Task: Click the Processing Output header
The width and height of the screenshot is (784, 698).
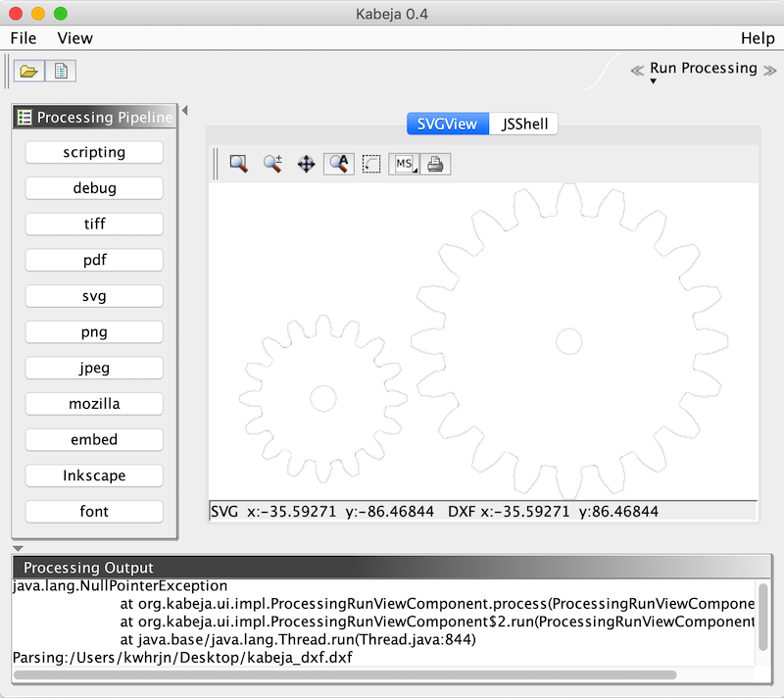Action: 392,567
